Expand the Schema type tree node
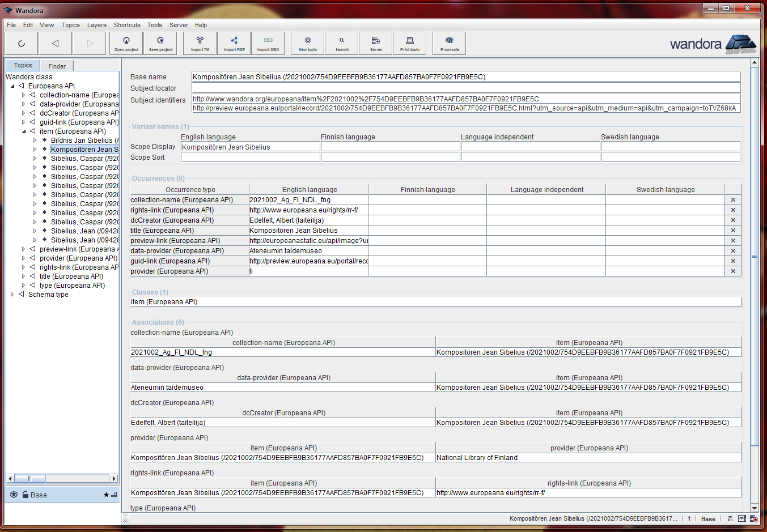Screen dimensions: 767x532 12,295
